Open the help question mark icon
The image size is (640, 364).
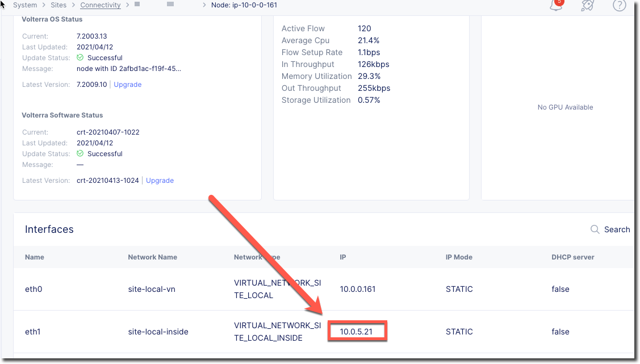619,6
